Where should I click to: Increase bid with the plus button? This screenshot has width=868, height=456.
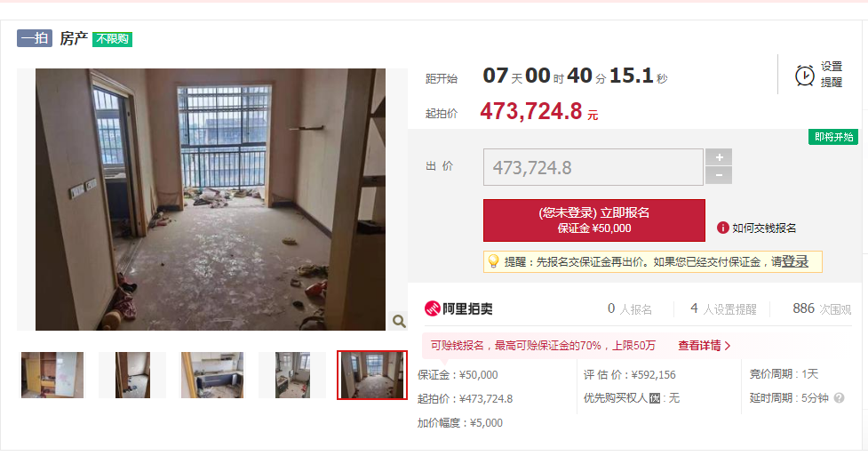[x=719, y=156]
